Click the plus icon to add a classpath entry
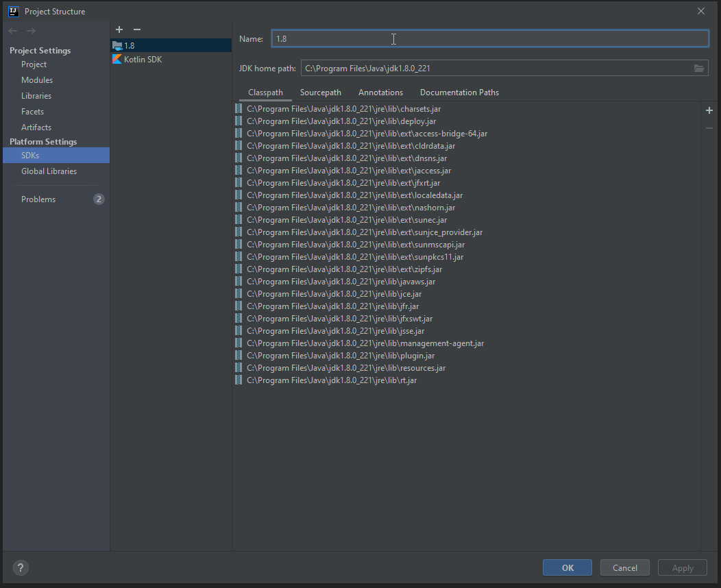Image resolution: width=721 pixels, height=588 pixels. pos(709,110)
